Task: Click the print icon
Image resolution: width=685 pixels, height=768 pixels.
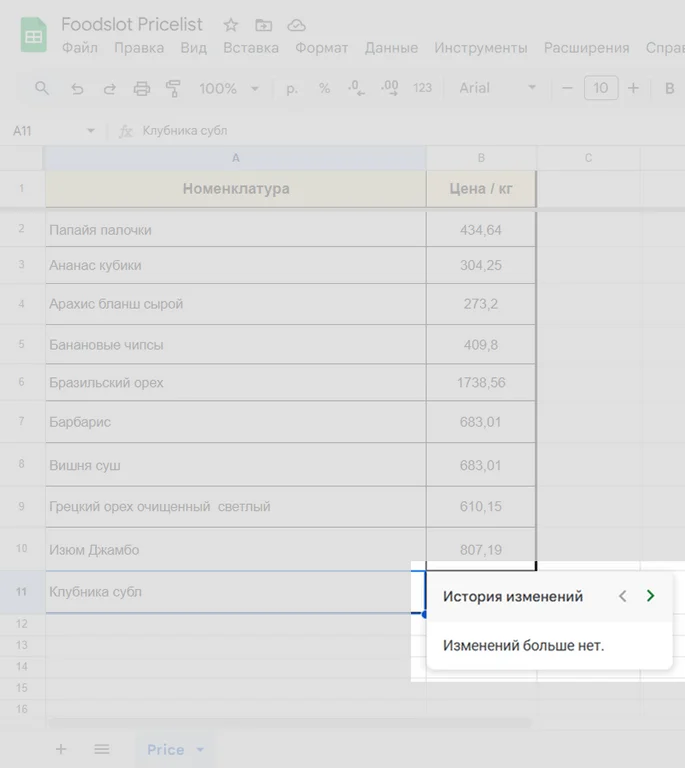Action: click(x=141, y=88)
